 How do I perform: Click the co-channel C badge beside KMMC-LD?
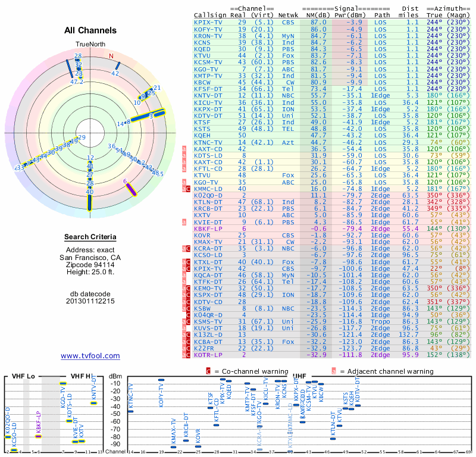(188, 189)
